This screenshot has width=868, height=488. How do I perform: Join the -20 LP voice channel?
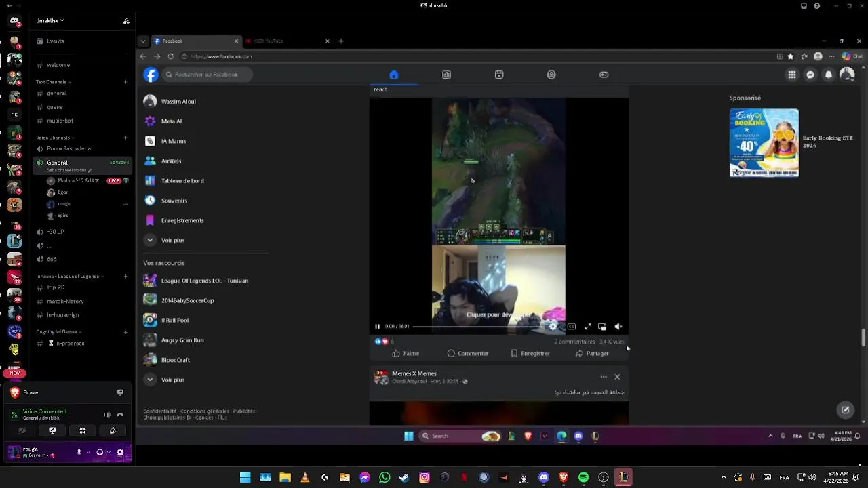pos(56,232)
